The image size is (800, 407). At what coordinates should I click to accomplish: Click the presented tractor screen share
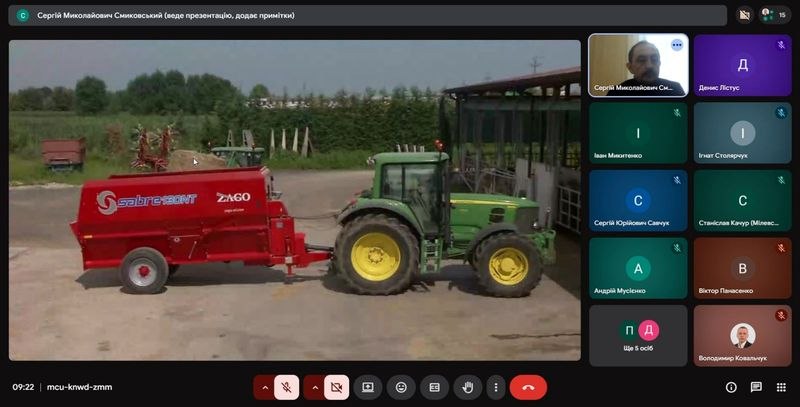[x=295, y=200]
